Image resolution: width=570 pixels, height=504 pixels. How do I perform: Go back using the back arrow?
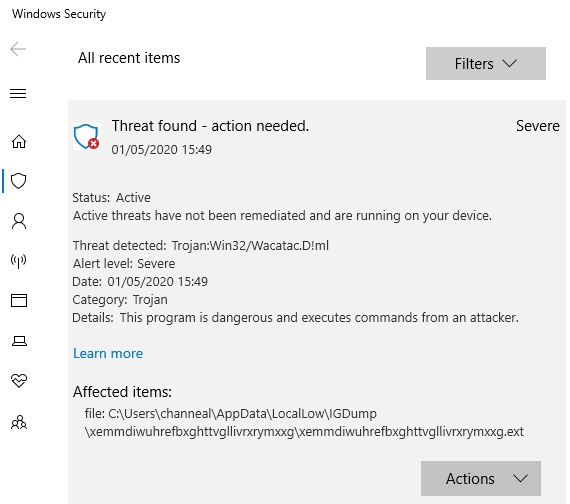tap(18, 49)
